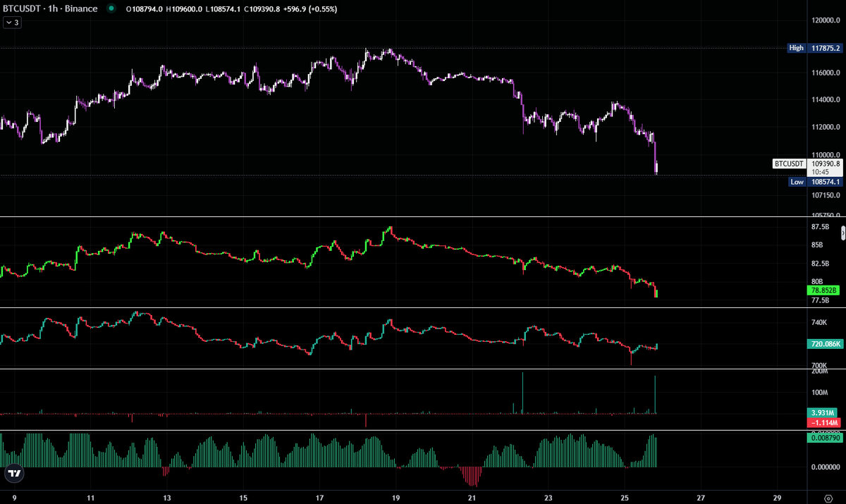Click the date 25 on the time axis
The image size is (846, 504).
point(625,497)
